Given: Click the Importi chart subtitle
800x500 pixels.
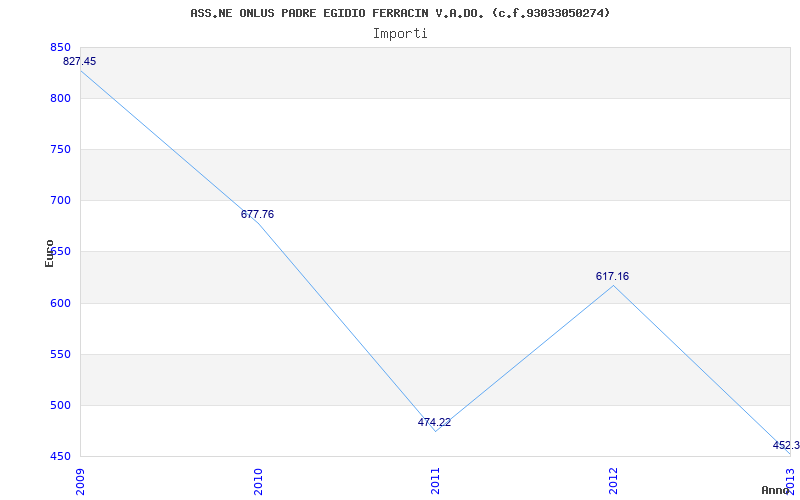Looking at the screenshot, I should [x=400, y=34].
